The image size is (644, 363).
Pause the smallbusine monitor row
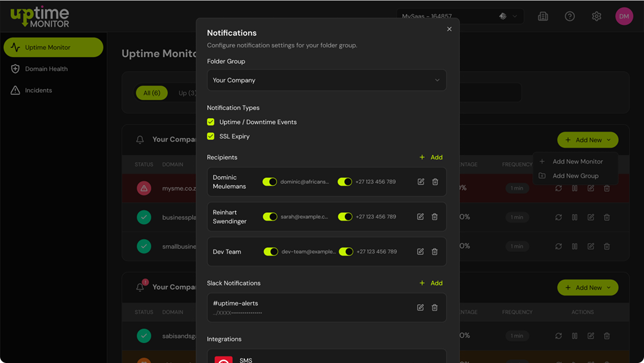[x=575, y=246]
